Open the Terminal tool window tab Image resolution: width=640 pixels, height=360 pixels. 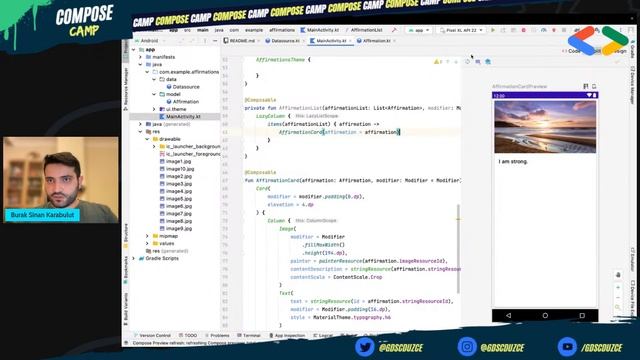(249, 335)
